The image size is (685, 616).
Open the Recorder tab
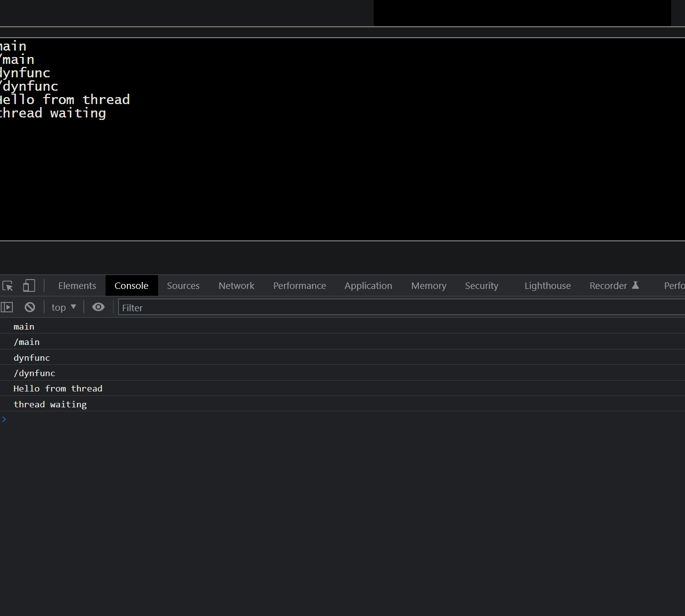click(x=614, y=285)
